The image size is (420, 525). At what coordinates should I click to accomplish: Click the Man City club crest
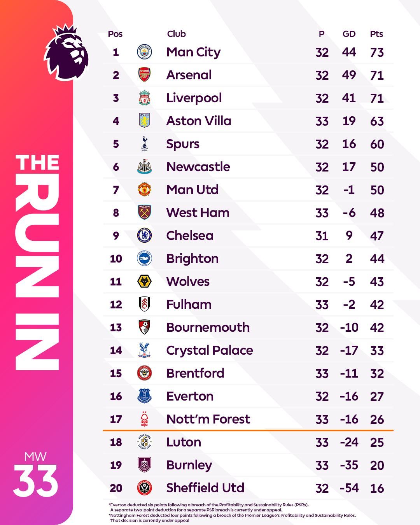pos(144,52)
